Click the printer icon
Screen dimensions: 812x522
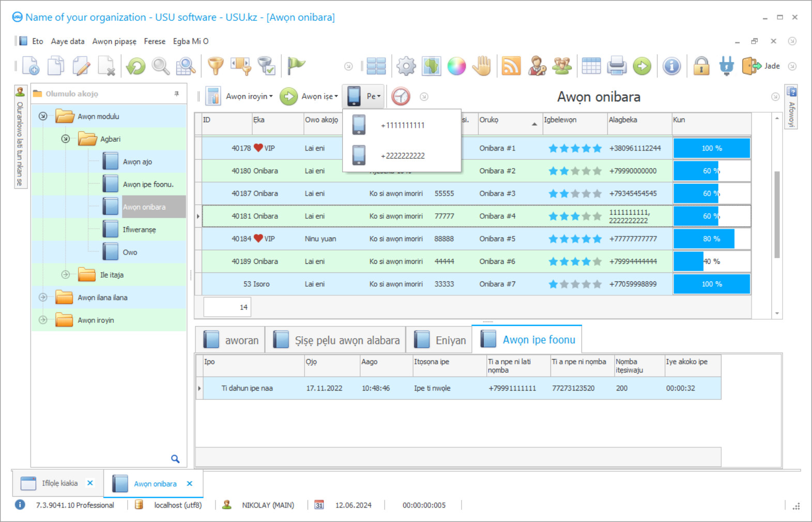[x=617, y=66]
